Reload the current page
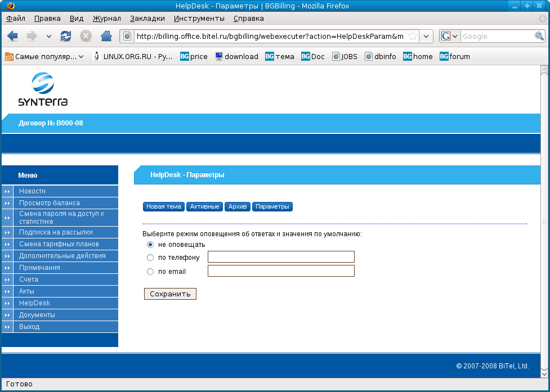This screenshot has height=392, width=550. [x=66, y=35]
